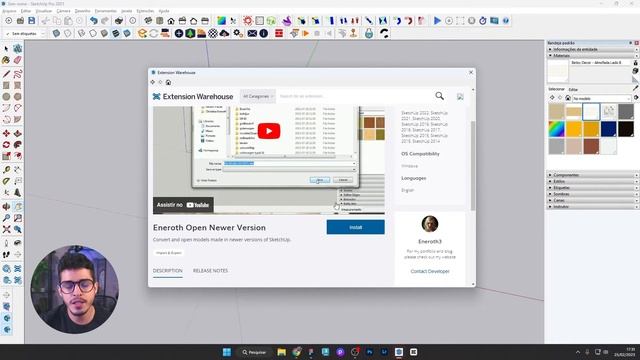The height and width of the screenshot is (360, 640).
Task: Open the Sem etiquetas tag dropdown
Action: point(27,34)
